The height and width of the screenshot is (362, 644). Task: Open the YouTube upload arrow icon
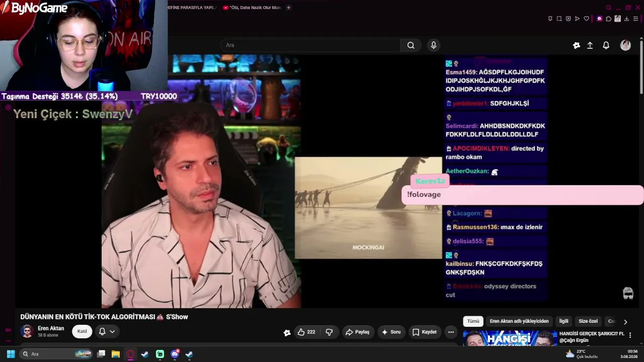(x=590, y=45)
